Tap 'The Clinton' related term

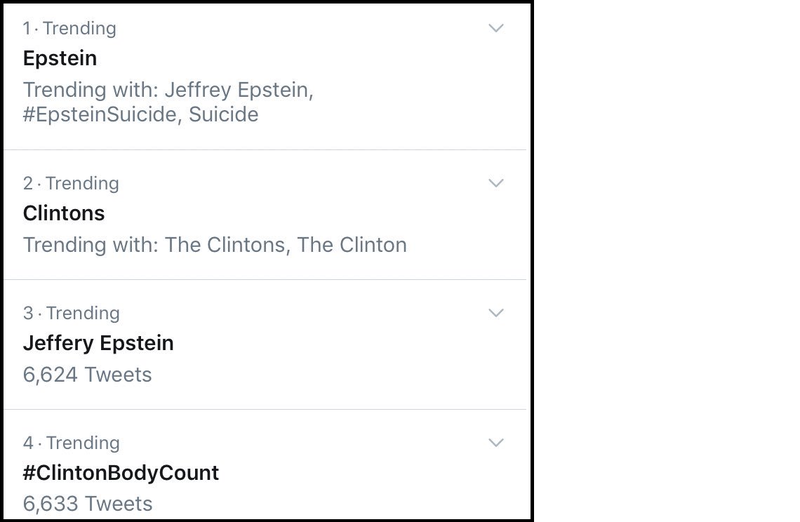click(x=351, y=244)
